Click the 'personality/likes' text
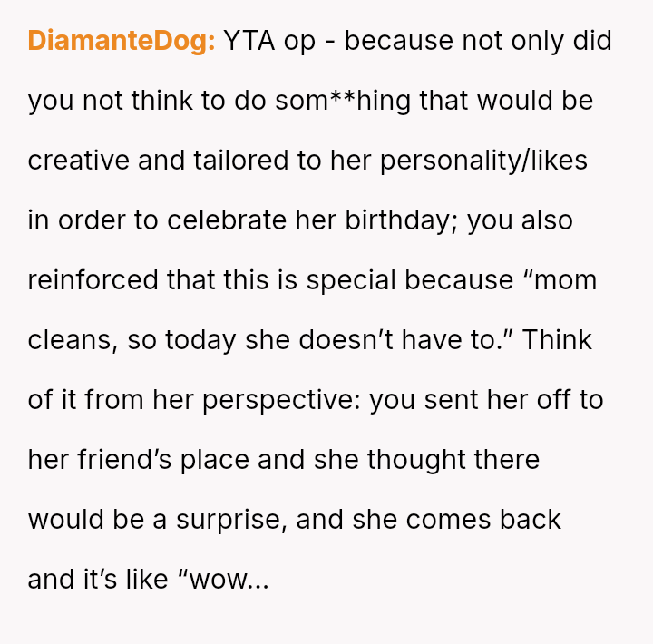Screen dimensions: 653x644 (483, 161)
